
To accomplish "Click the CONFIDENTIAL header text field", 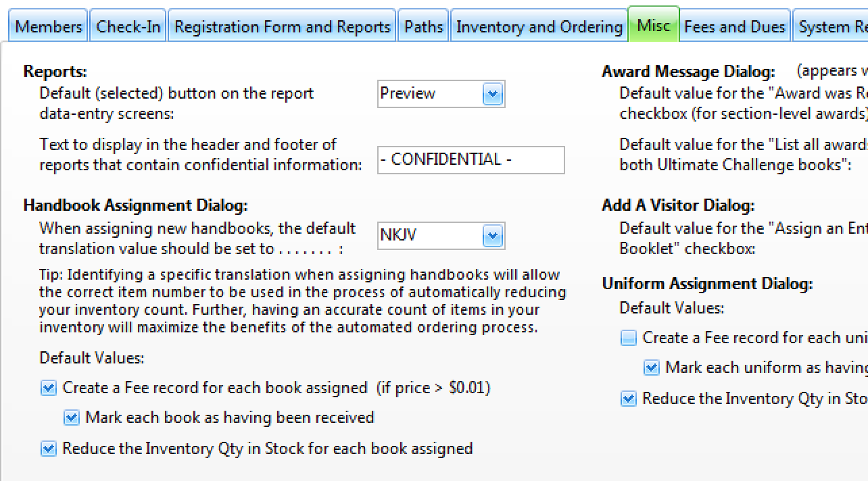I will pos(471,160).
